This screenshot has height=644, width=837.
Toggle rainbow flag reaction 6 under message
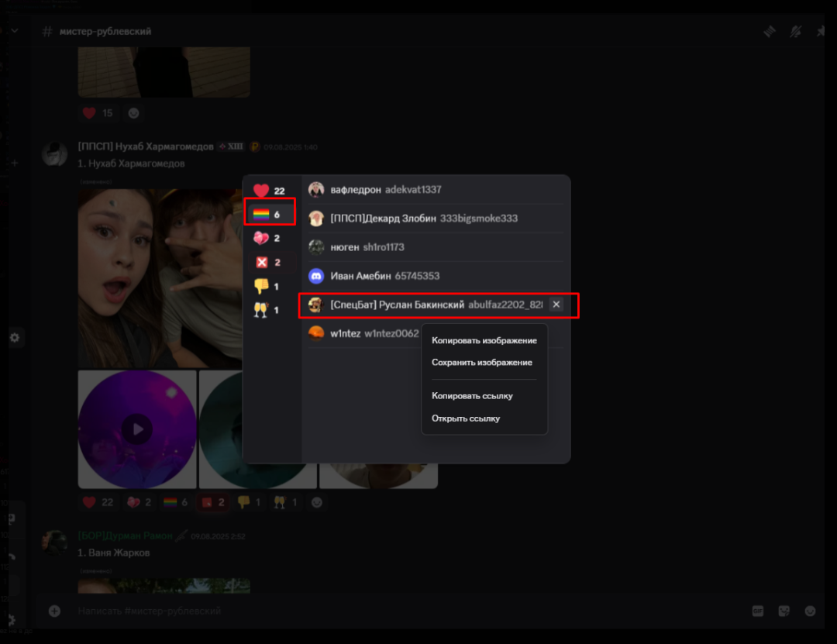click(x=176, y=502)
